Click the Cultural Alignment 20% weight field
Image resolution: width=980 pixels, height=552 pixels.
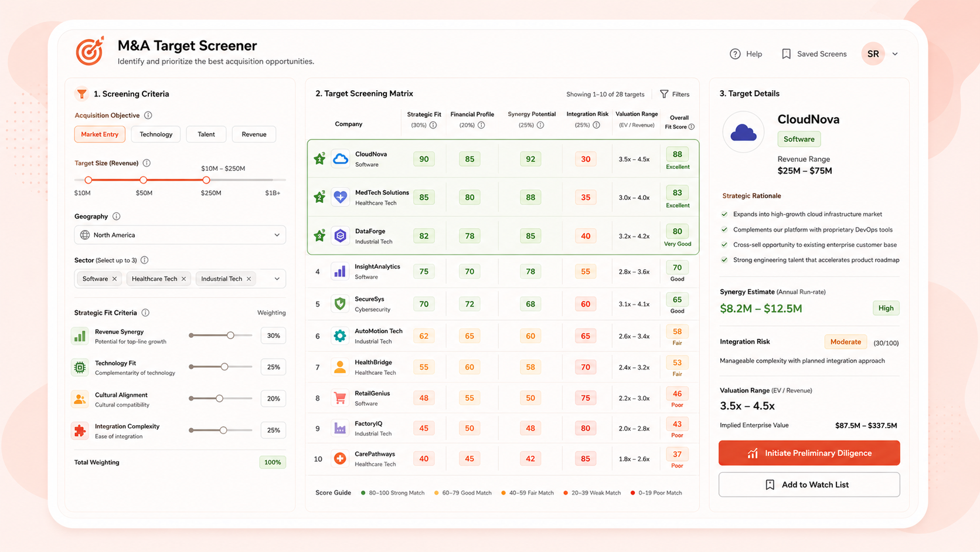click(x=273, y=399)
